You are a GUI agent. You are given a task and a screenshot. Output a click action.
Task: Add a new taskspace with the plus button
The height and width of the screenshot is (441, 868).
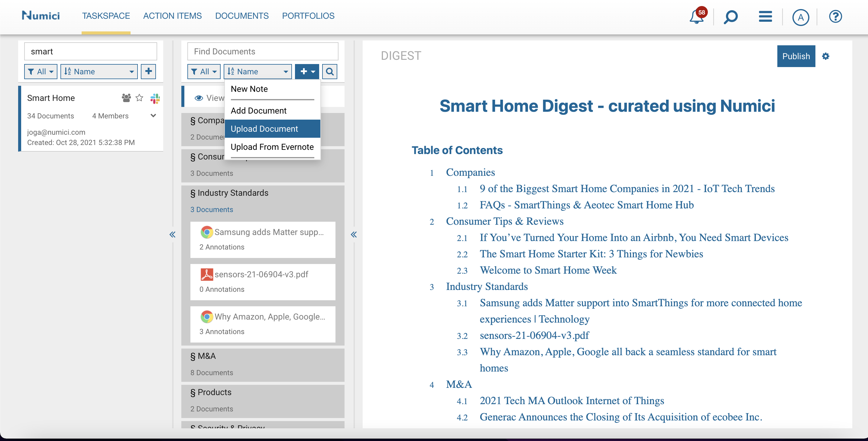(148, 71)
